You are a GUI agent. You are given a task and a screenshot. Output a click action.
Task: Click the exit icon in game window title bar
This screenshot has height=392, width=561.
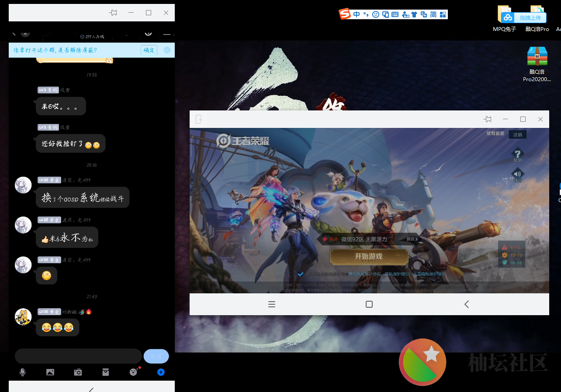pyautogui.click(x=199, y=119)
